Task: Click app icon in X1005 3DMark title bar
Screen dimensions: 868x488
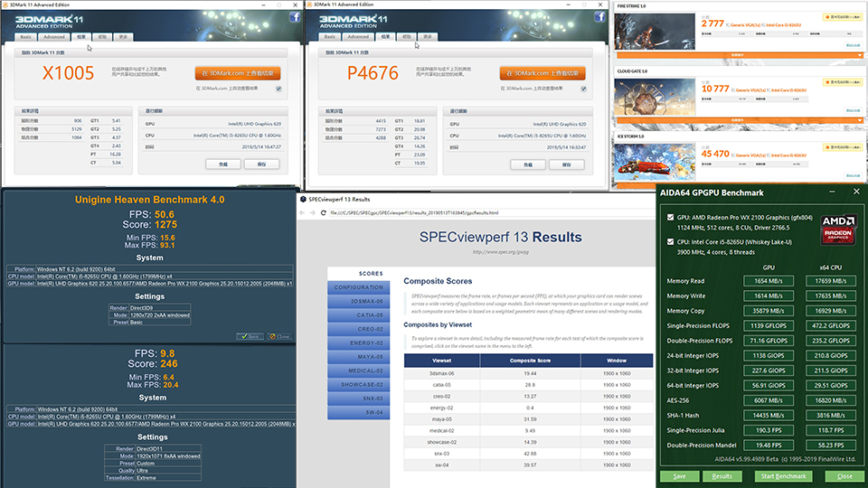Action: 5,5
